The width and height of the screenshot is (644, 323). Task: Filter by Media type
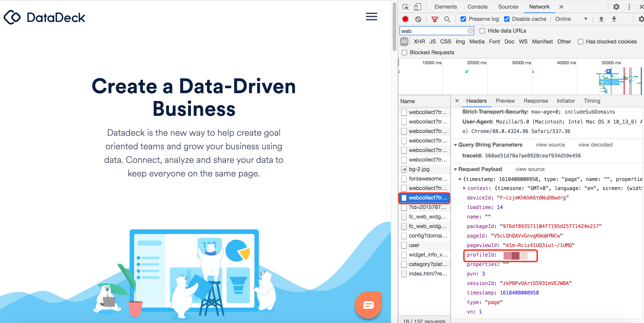tap(477, 41)
